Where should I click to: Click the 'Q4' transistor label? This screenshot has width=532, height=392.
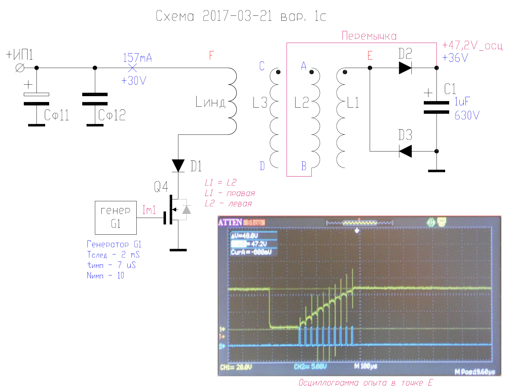pos(161,187)
